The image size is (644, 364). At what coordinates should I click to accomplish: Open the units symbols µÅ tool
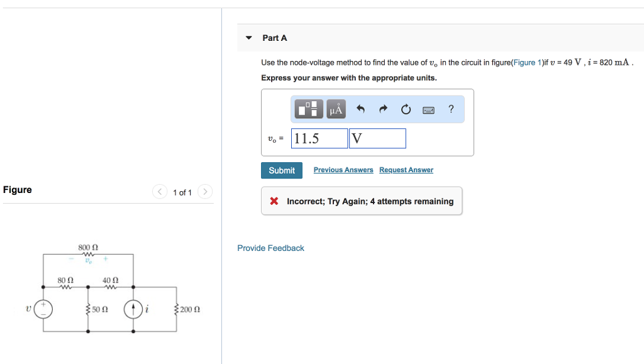pyautogui.click(x=336, y=109)
